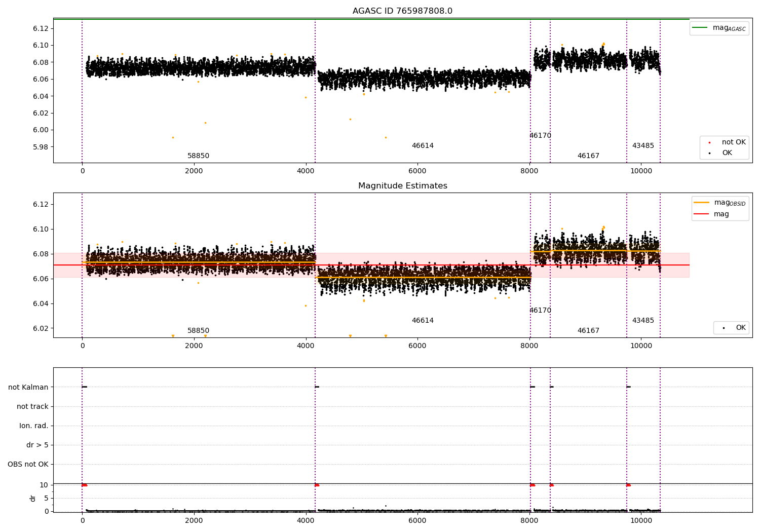Click the 6.04 y-tick in the top plot
The width and height of the screenshot is (760, 532).
41,96
